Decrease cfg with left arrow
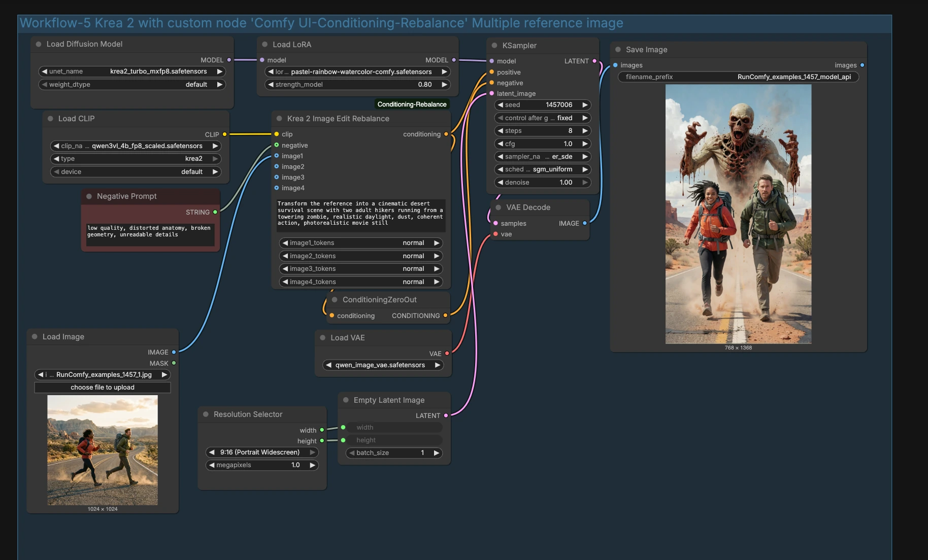 (501, 144)
